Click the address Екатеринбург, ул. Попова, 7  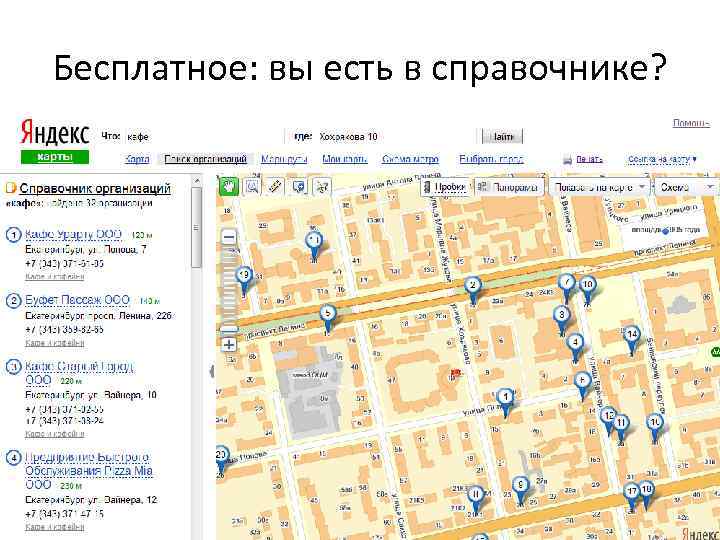point(86,250)
